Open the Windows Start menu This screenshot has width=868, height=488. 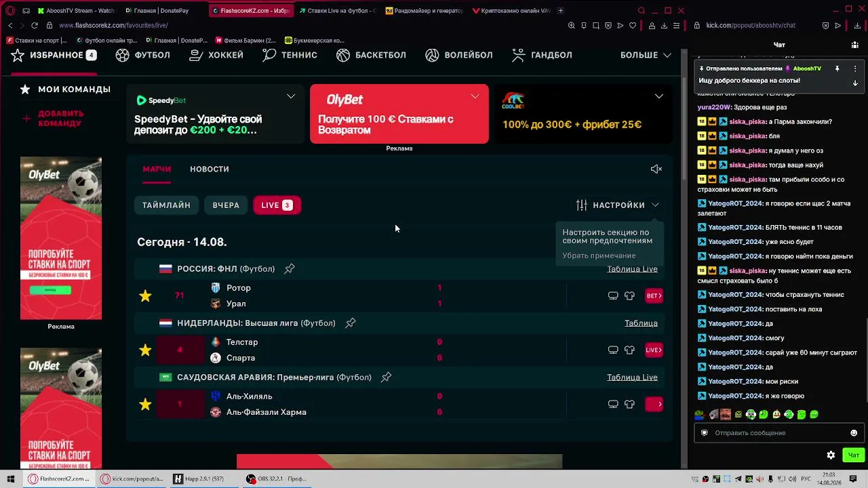[10, 479]
